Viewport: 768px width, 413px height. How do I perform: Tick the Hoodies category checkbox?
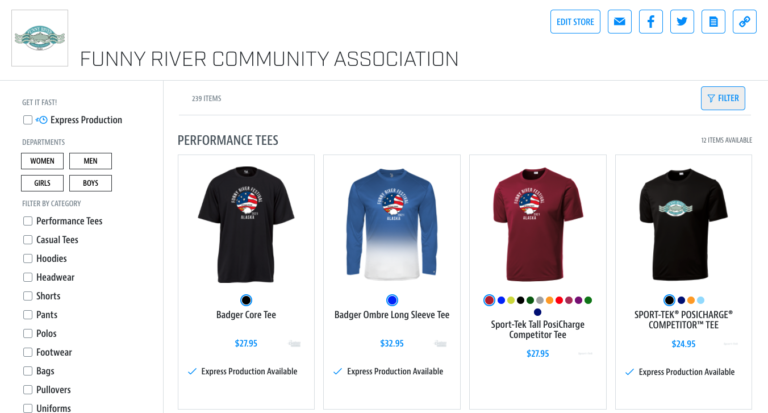(x=28, y=259)
